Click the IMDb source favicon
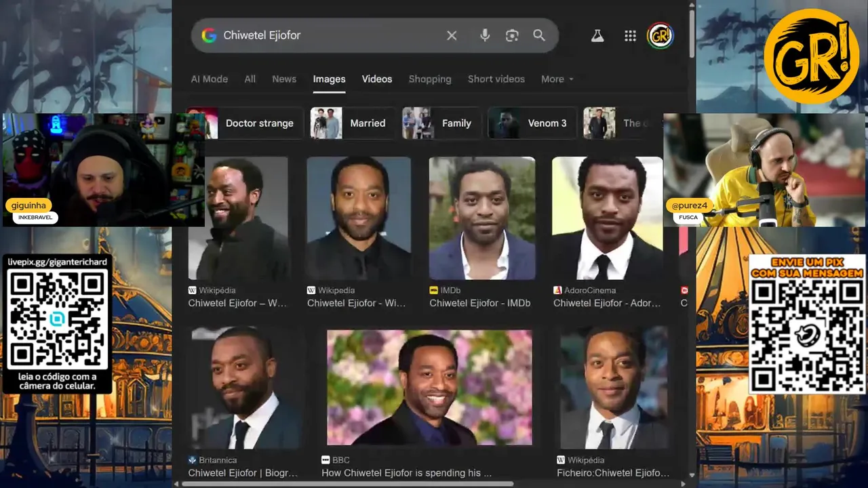The width and height of the screenshot is (868, 488). (433, 290)
